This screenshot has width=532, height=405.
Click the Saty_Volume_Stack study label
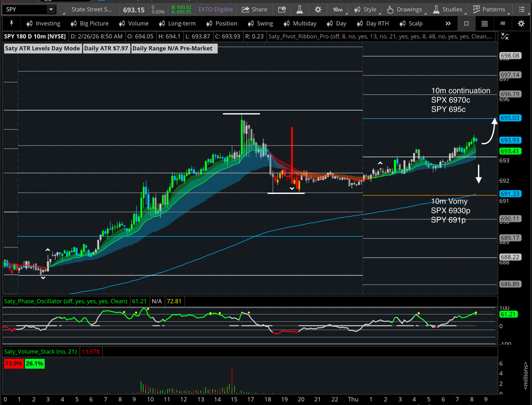pyautogui.click(x=40, y=351)
